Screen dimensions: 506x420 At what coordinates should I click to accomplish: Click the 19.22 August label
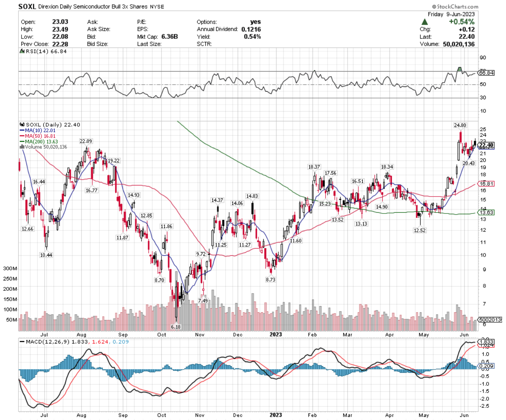point(113,161)
